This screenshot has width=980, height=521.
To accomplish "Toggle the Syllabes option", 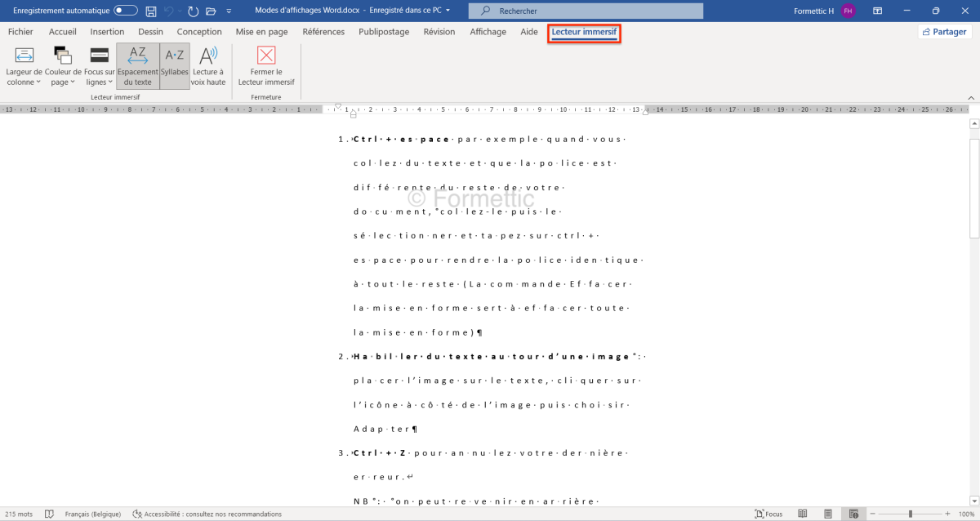I will tap(175, 65).
